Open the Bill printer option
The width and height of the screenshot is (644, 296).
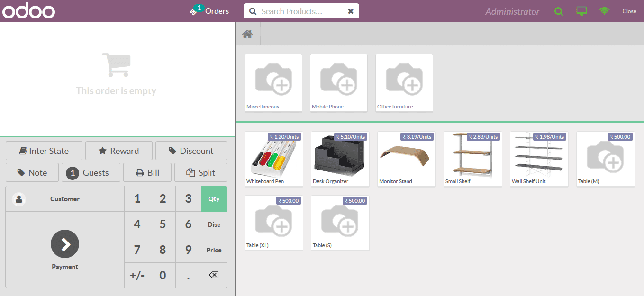pyautogui.click(x=147, y=172)
